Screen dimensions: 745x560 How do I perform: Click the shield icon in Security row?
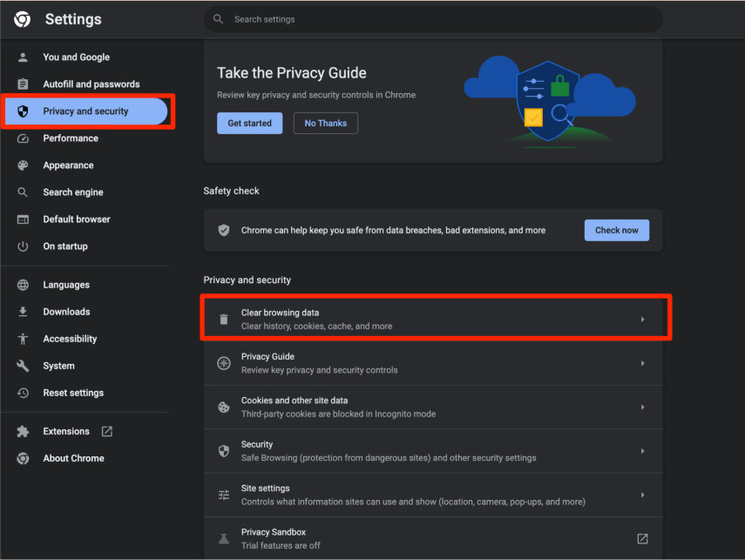[x=224, y=450]
